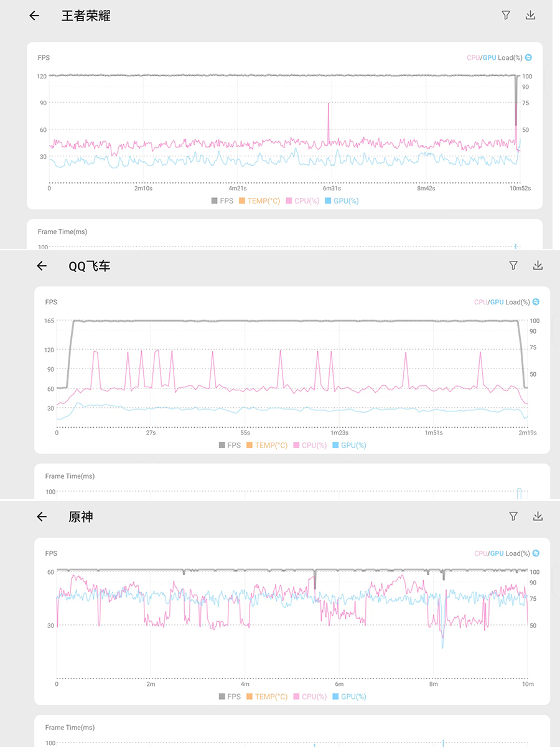
Task: Swap CPU/GPU load axis in QQ飞车 chart
Action: click(x=536, y=302)
